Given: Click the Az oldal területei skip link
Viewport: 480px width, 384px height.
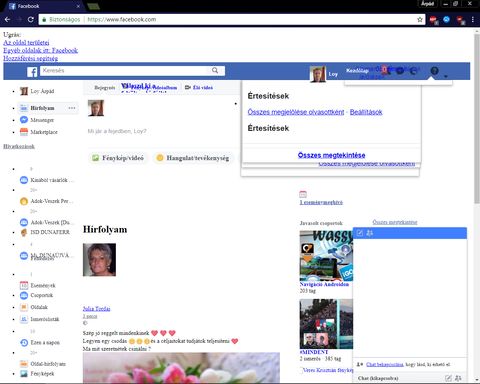Looking at the screenshot, I should click(x=26, y=43).
